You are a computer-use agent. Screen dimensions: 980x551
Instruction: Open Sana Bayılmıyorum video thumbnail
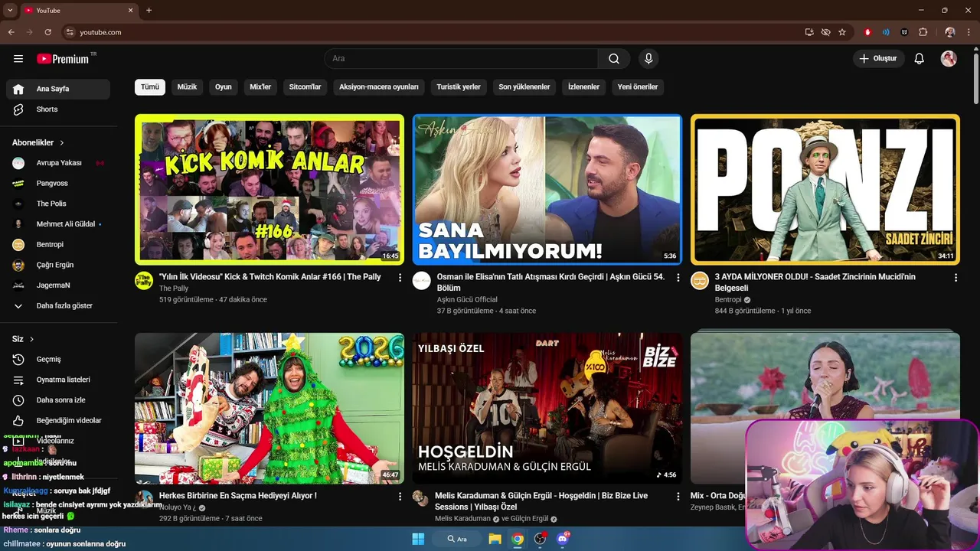coord(547,189)
